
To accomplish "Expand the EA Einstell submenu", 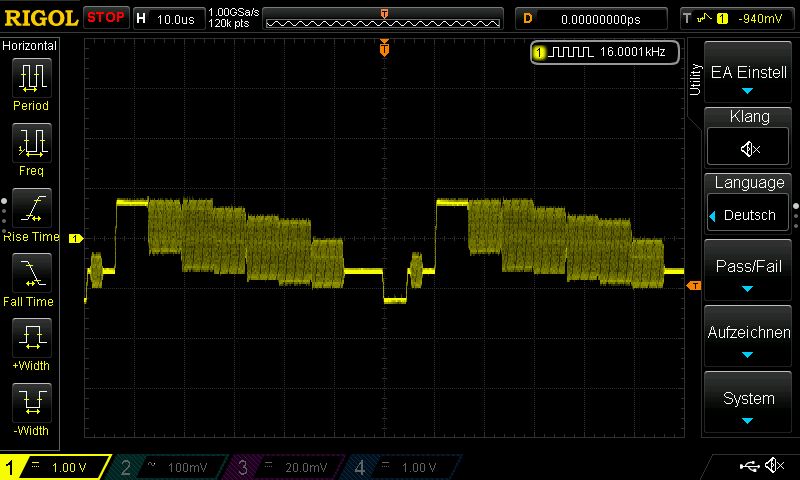I will click(x=749, y=79).
